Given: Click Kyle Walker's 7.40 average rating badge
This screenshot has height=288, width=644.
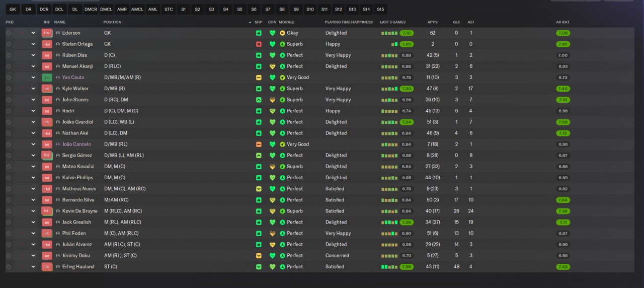Looking at the screenshot, I should pyautogui.click(x=563, y=89).
